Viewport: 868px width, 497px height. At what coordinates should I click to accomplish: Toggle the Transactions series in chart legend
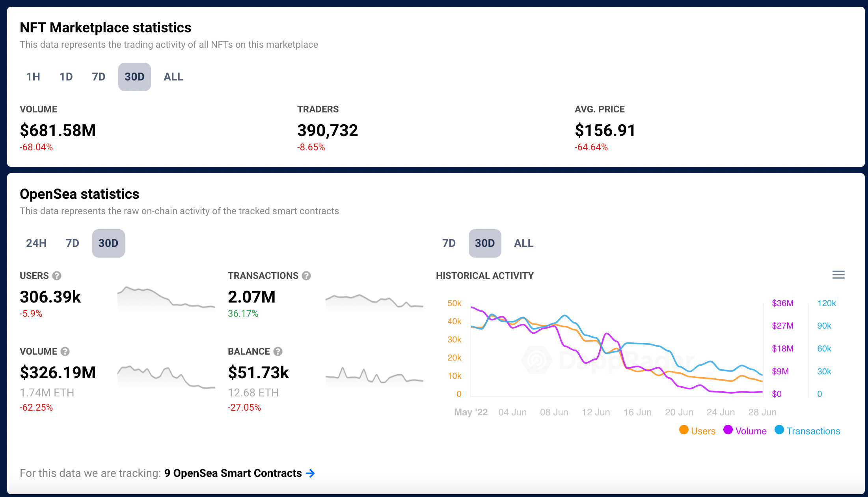[813, 431]
